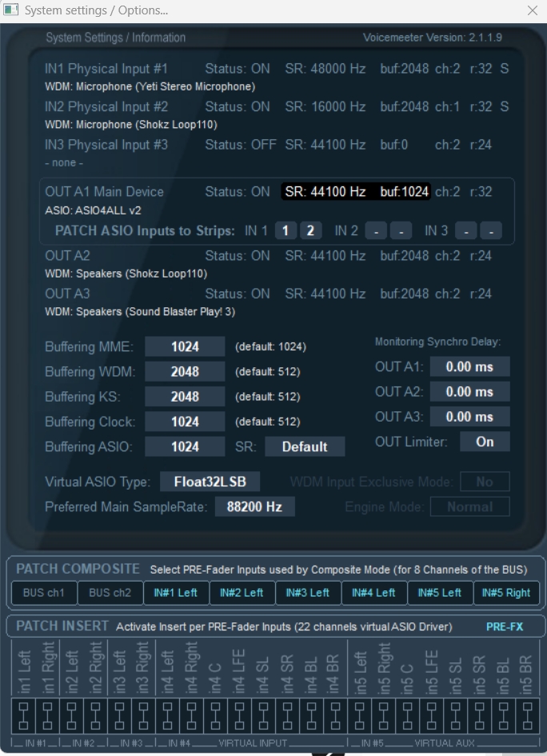This screenshot has width=547, height=756.
Task: Set ASIO patch IN 3 second channel
Action: [x=491, y=231]
